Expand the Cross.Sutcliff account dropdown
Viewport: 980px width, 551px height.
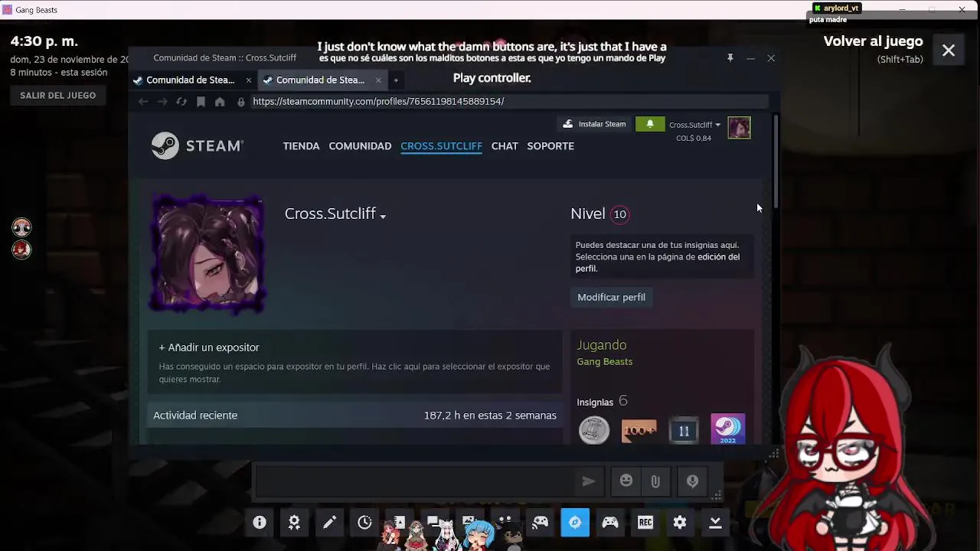[694, 125]
